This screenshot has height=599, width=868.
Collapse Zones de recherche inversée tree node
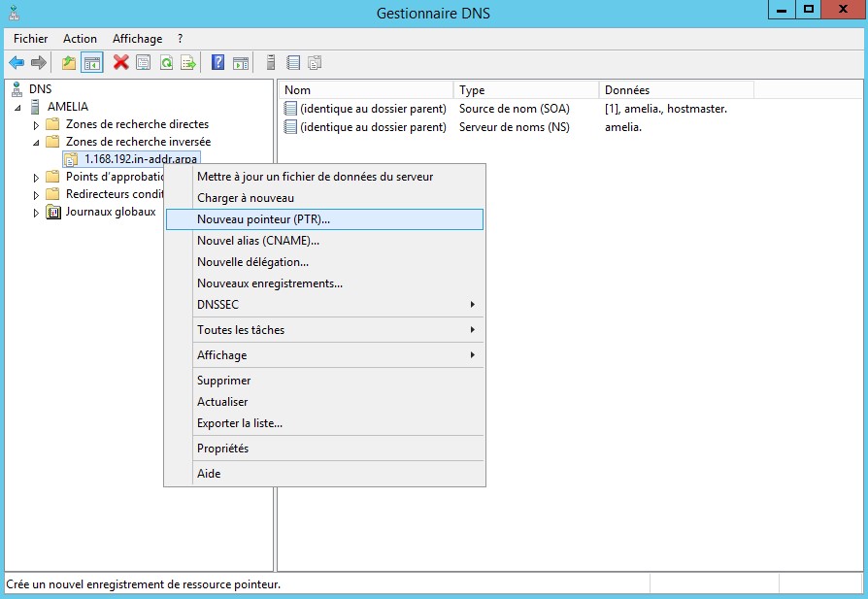(x=37, y=142)
